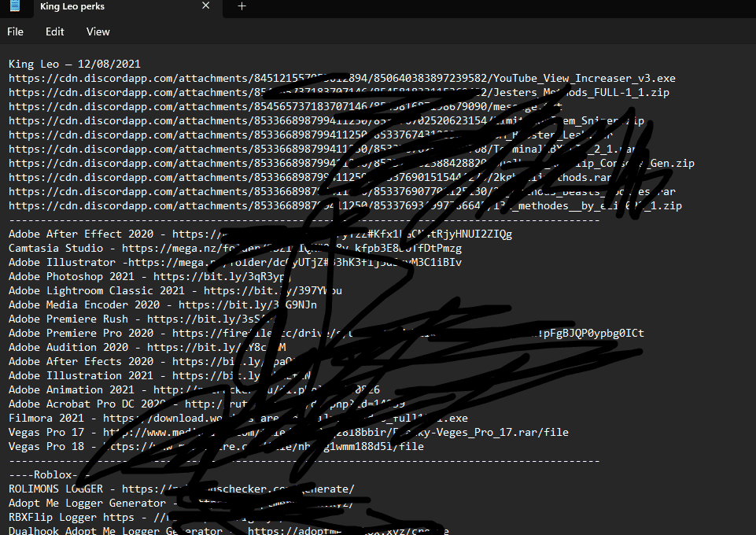756x535 pixels.
Task: Click the 'Filmora 2021' text
Action: coord(46,418)
